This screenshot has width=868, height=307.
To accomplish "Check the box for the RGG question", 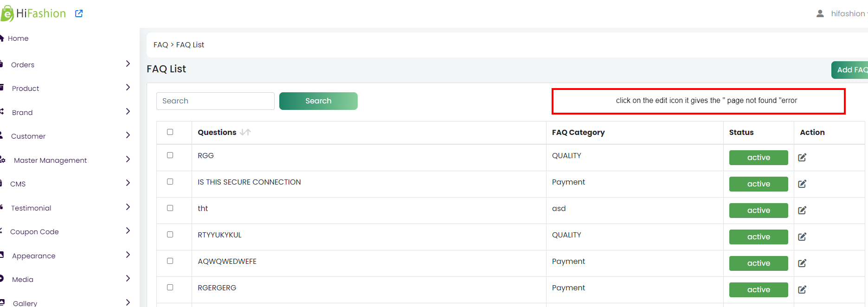I will 170,155.
